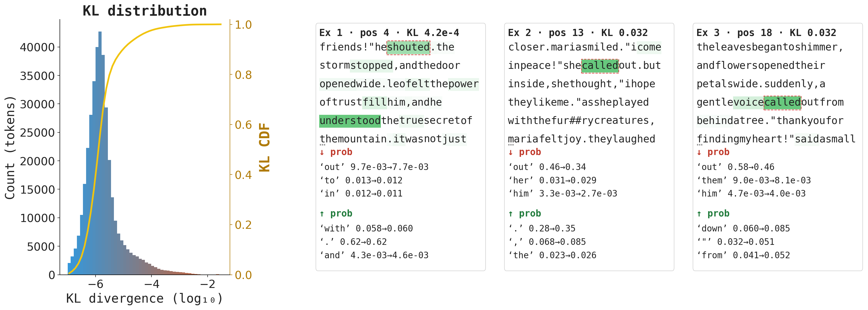
Task: Click the 'KL distribution' chart title
Action: click(x=145, y=11)
